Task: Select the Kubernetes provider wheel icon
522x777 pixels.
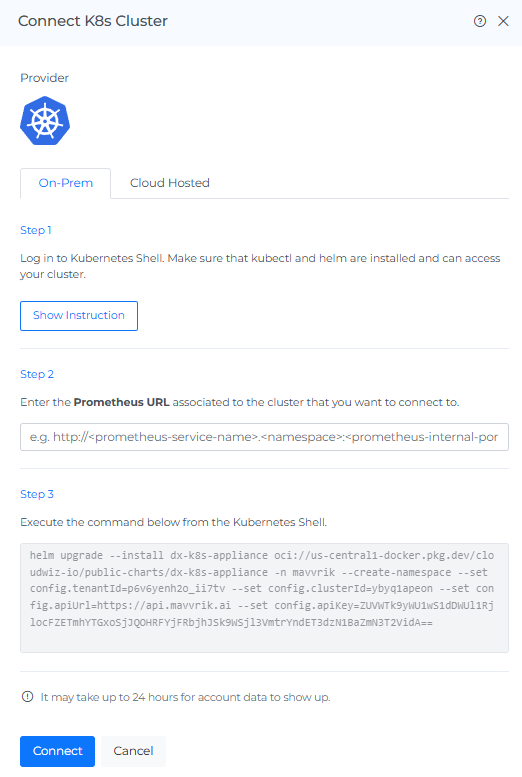Action: pyautogui.click(x=45, y=120)
